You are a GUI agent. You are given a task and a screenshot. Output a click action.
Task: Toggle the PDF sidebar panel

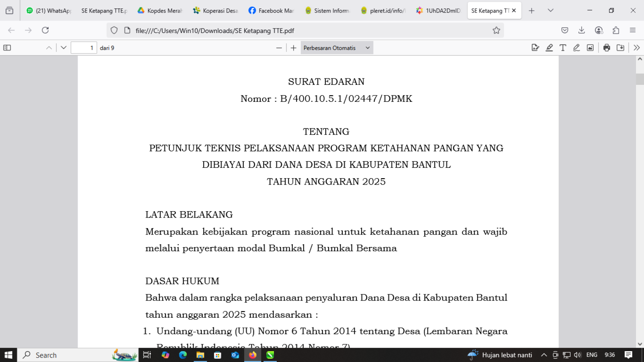[7, 48]
